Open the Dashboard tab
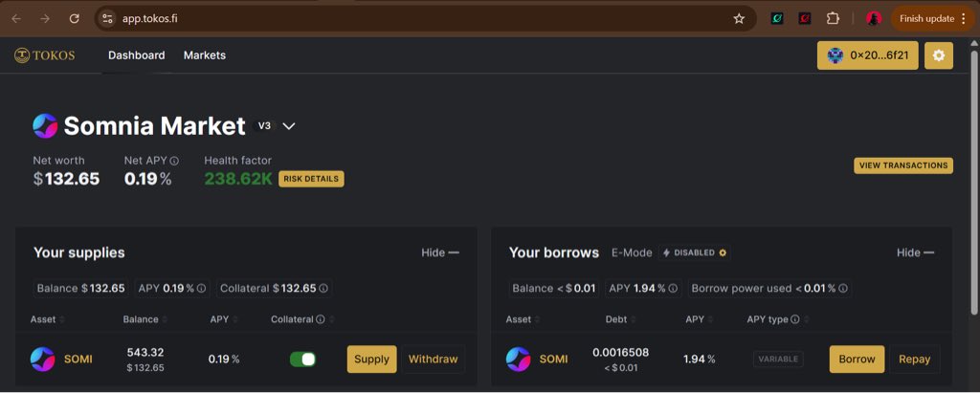The height and width of the screenshot is (393, 980). click(x=136, y=55)
